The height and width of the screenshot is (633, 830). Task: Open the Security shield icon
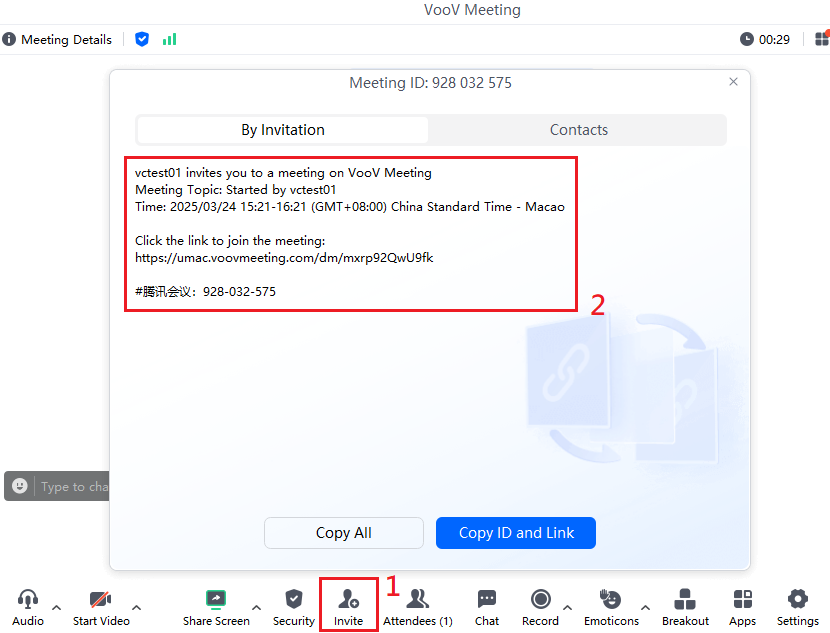pos(294,600)
